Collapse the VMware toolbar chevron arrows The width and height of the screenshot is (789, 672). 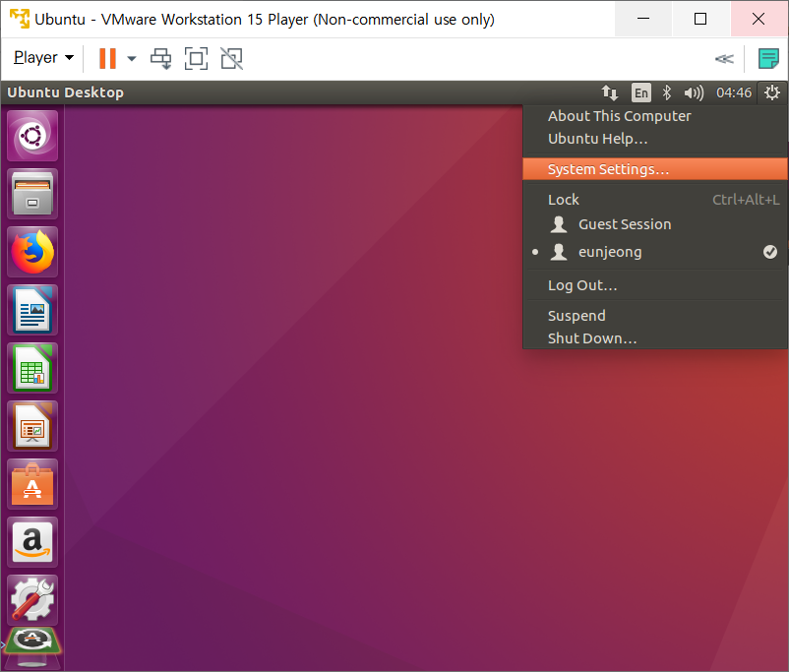click(x=724, y=59)
